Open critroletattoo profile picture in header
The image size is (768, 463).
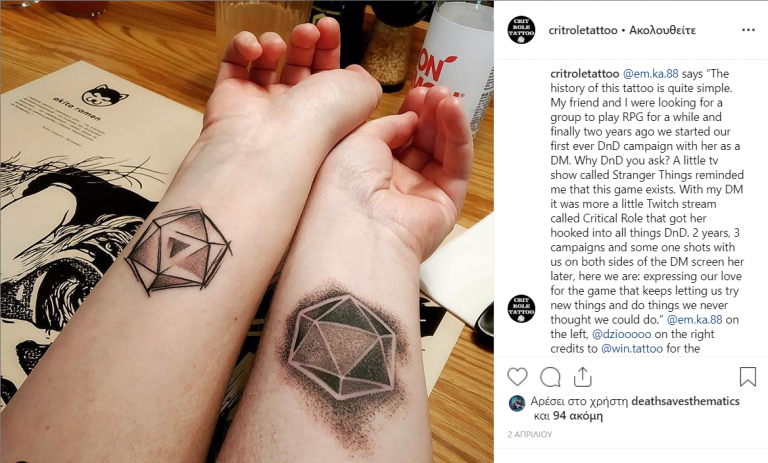click(521, 30)
